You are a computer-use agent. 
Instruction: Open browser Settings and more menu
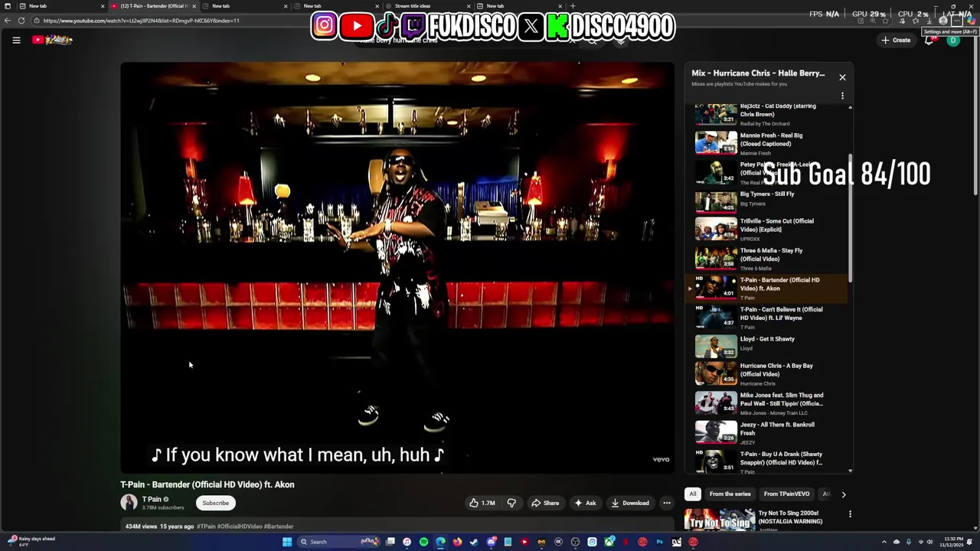pyautogui.click(x=957, y=21)
